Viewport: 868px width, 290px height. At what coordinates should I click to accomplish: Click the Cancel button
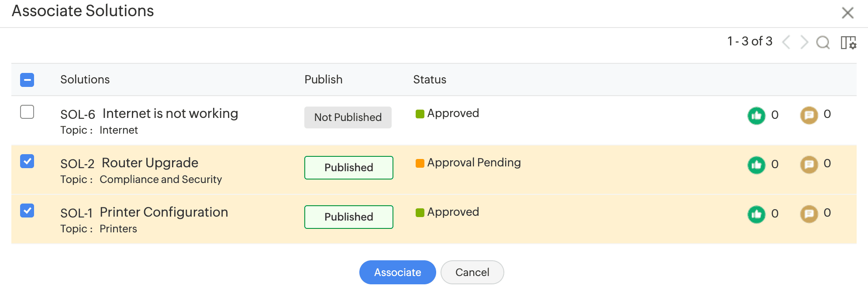tap(472, 272)
